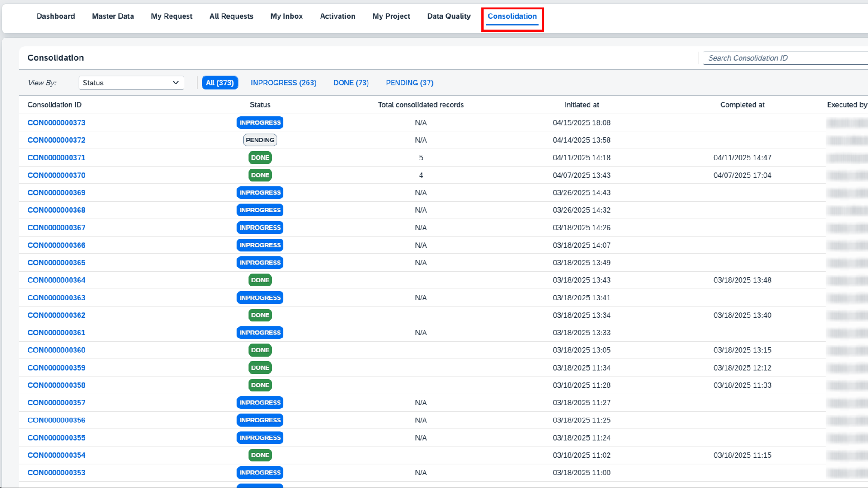Filter by INPROGRESS (263) status
The height and width of the screenshot is (488, 868).
click(283, 83)
